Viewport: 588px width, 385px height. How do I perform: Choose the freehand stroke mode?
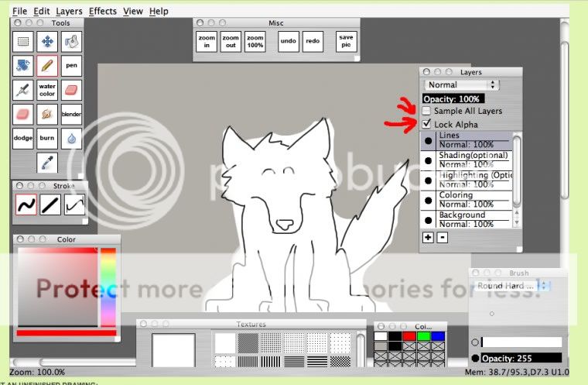coord(27,205)
